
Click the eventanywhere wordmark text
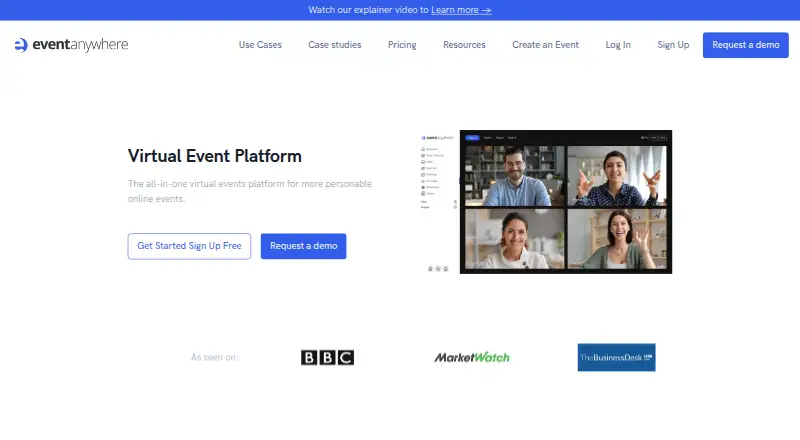point(80,45)
